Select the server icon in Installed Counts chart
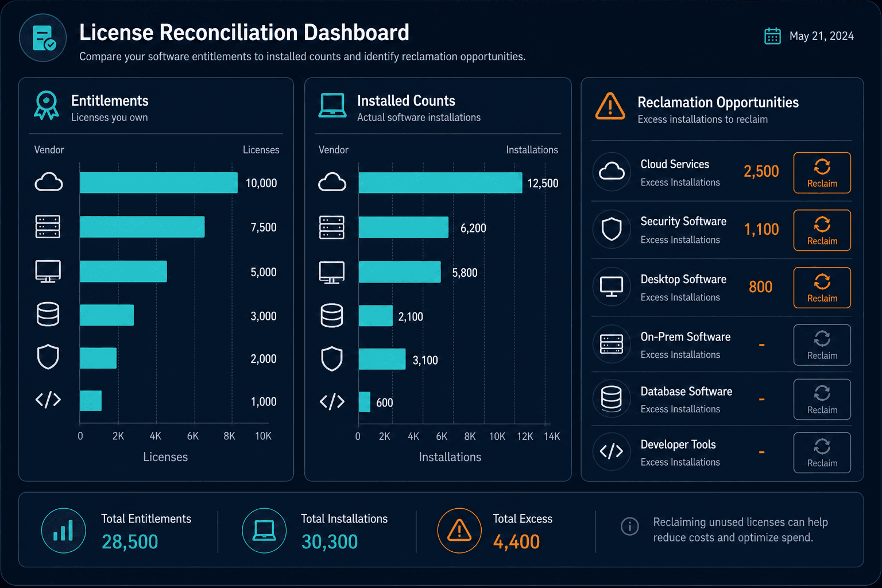The height and width of the screenshot is (588, 882). 332,227
